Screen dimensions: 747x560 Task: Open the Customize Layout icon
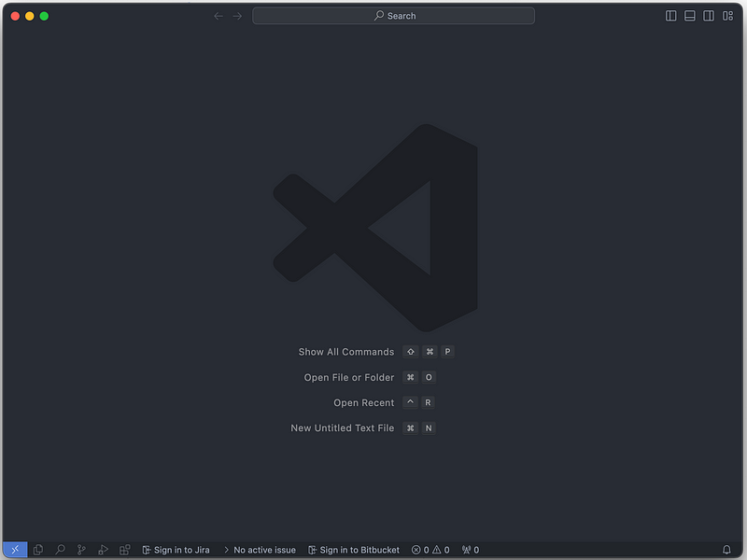tap(727, 16)
